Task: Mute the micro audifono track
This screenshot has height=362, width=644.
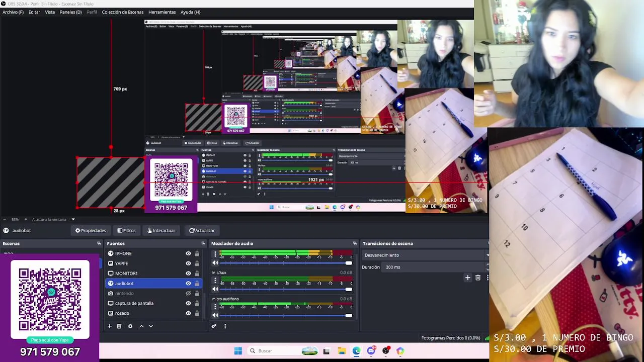Action: [x=215, y=315]
